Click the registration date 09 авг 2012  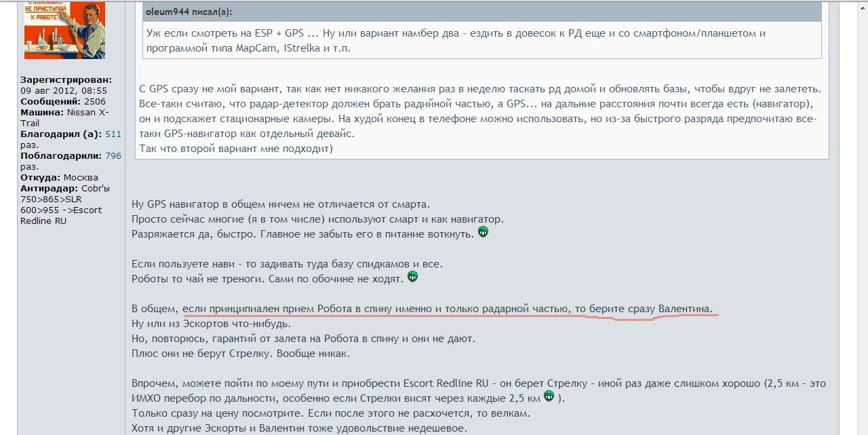point(63,91)
